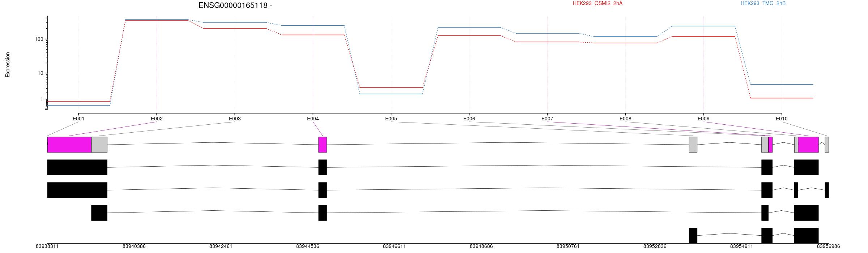
Task: Select exon label E008
Action: (625, 119)
